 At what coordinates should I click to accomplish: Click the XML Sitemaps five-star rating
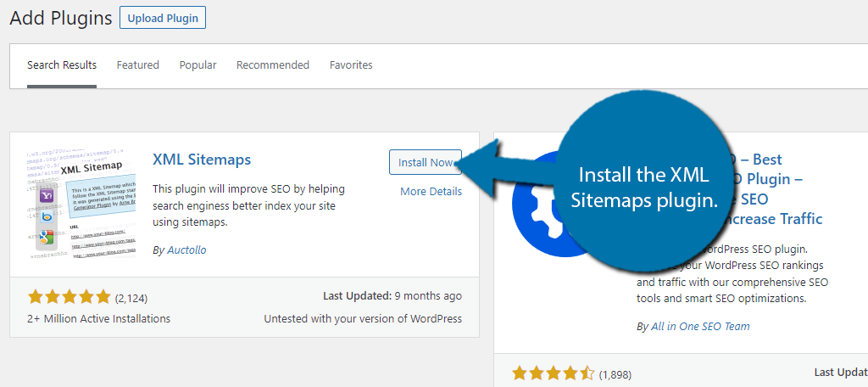70,298
